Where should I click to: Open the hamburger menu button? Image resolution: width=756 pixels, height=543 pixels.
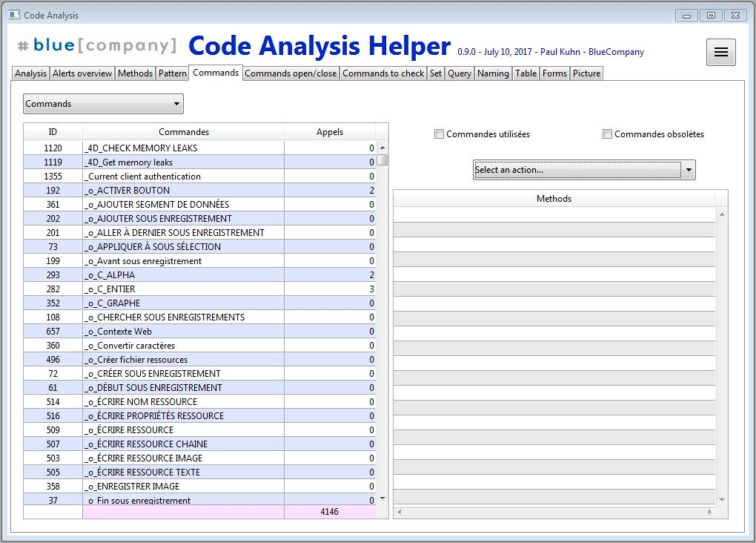721,52
